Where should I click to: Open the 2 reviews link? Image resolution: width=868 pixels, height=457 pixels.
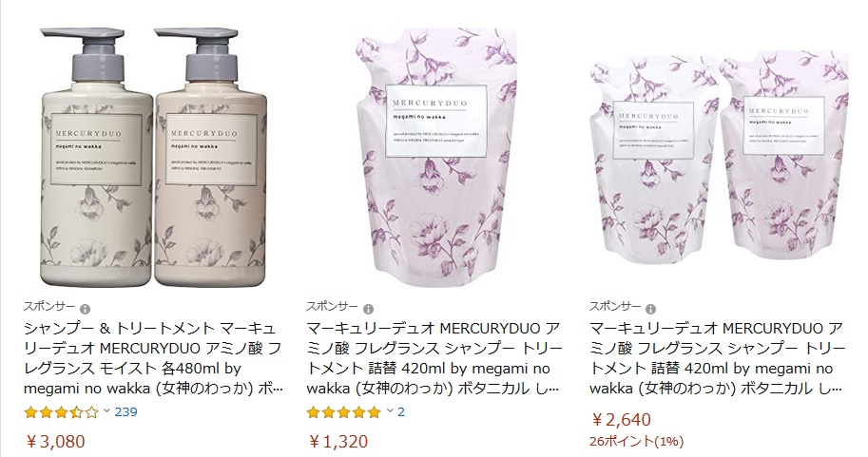401,411
